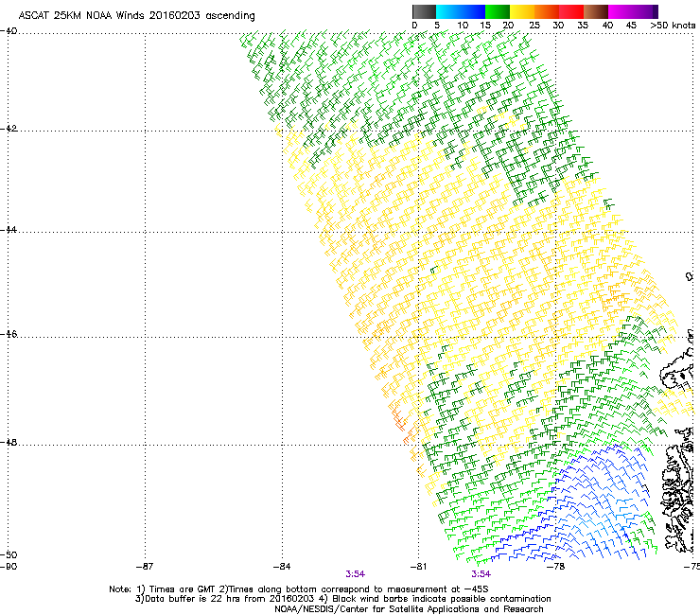The width and height of the screenshot is (700, 615).
Task: Click the magenta 40-45 knots color segment
Action: (621, 11)
